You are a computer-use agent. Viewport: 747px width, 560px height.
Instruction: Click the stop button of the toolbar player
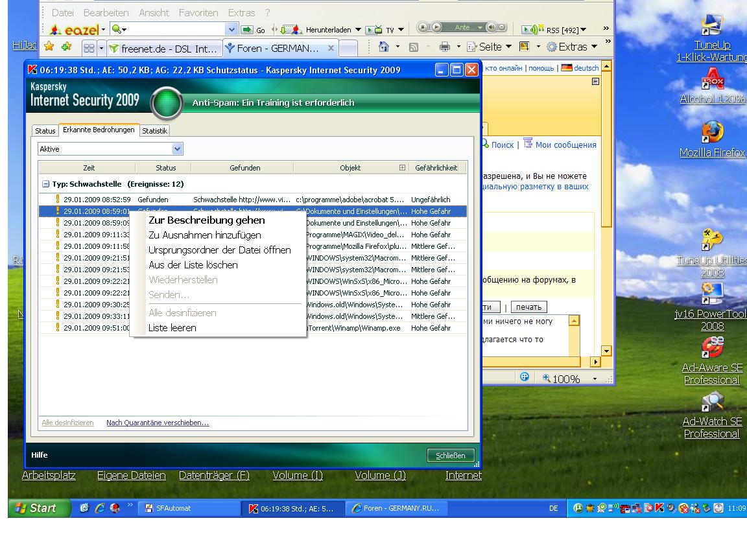[423, 27]
